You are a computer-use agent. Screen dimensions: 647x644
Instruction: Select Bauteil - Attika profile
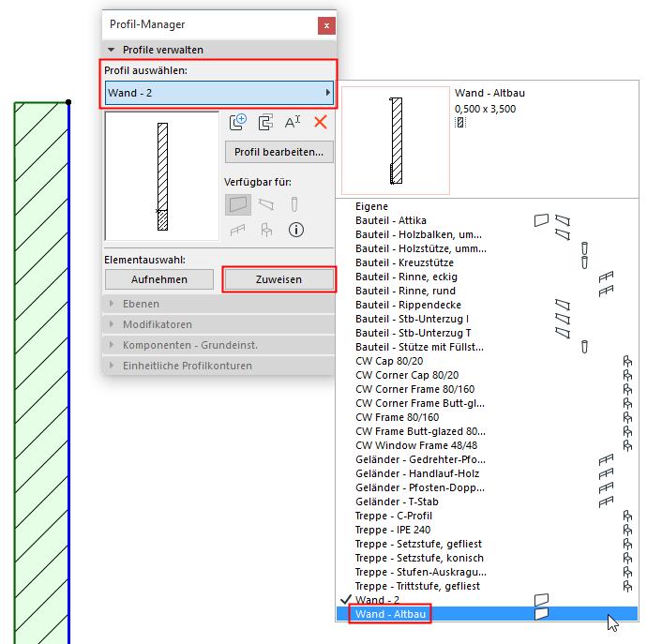tap(487, 220)
